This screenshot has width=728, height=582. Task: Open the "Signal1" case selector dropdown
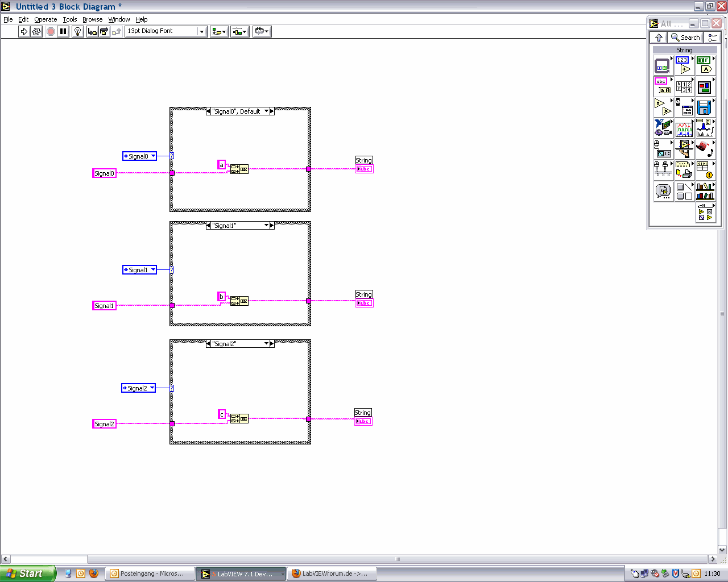266,226
